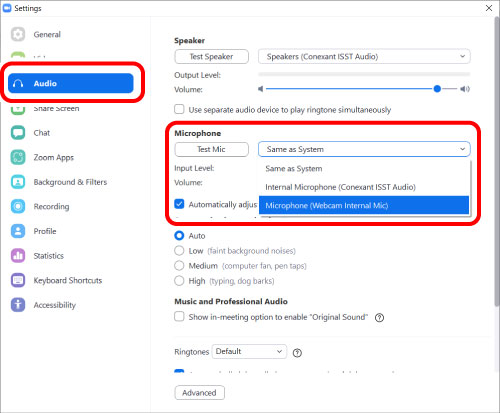Image resolution: width=500 pixels, height=413 pixels.
Task: Choose Microphone (Webcam Internal Mic) option
Action: (364, 205)
